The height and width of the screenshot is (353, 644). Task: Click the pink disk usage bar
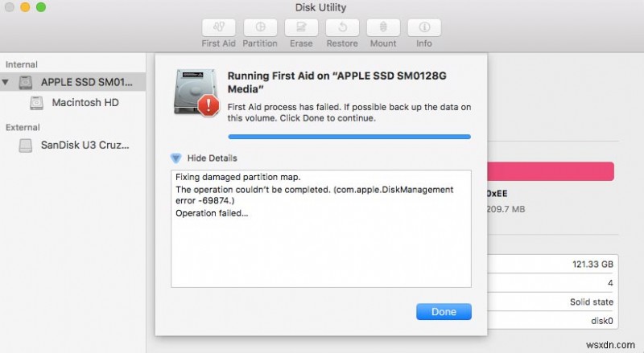coord(550,170)
